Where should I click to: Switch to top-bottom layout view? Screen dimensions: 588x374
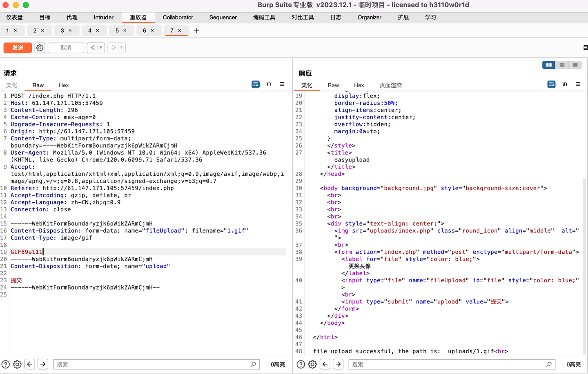562,65
